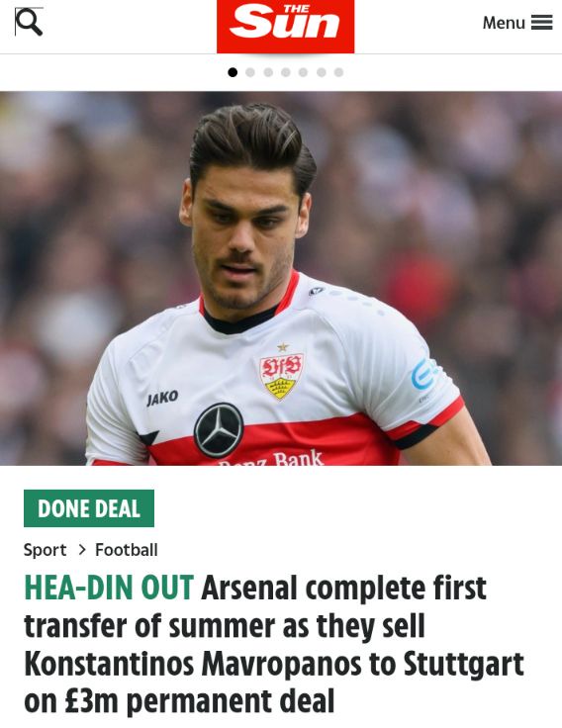Open the hamburger menu icon

coord(541,23)
